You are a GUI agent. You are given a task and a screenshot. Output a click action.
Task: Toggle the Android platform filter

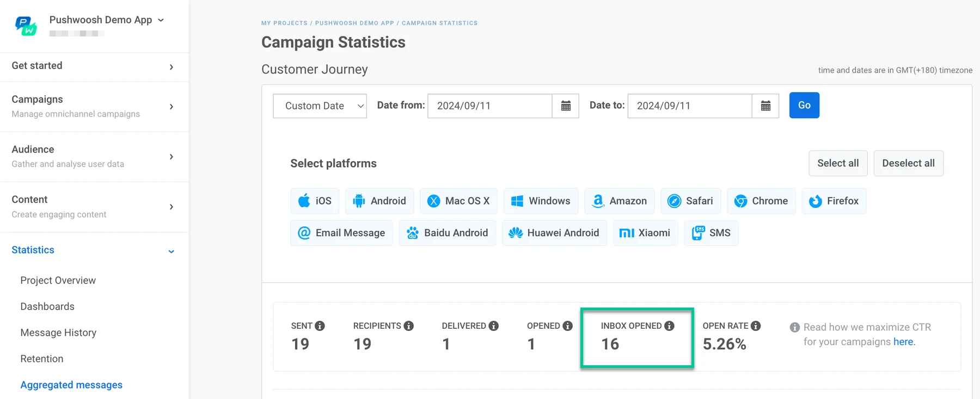(379, 201)
